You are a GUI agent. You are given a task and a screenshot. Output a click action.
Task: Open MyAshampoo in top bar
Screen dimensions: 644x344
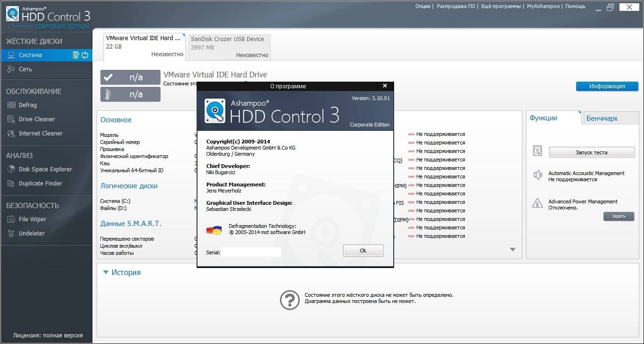click(x=543, y=6)
